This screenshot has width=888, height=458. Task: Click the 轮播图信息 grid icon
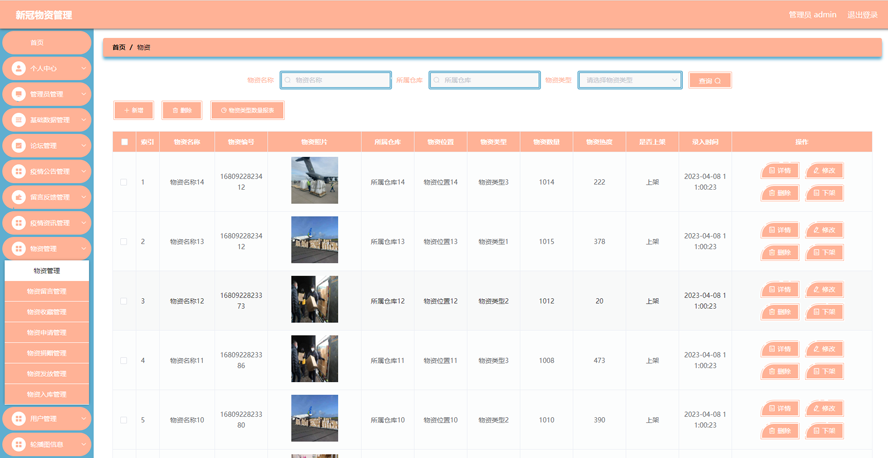pyautogui.click(x=19, y=444)
